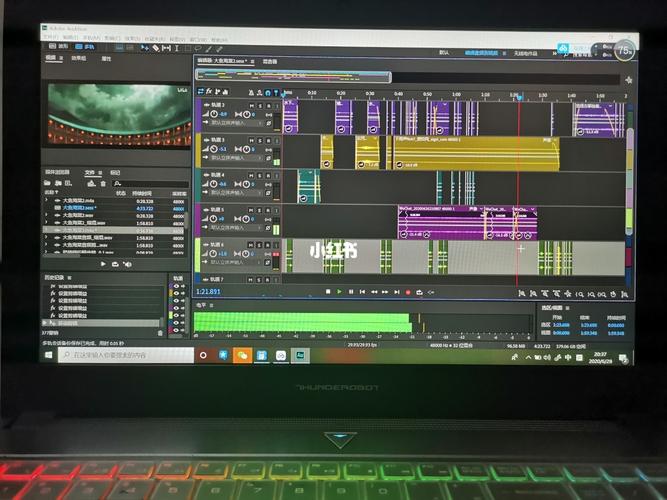Select the Razor tool in the top toolbar
Screen dimensions: 667x500
coord(157,47)
